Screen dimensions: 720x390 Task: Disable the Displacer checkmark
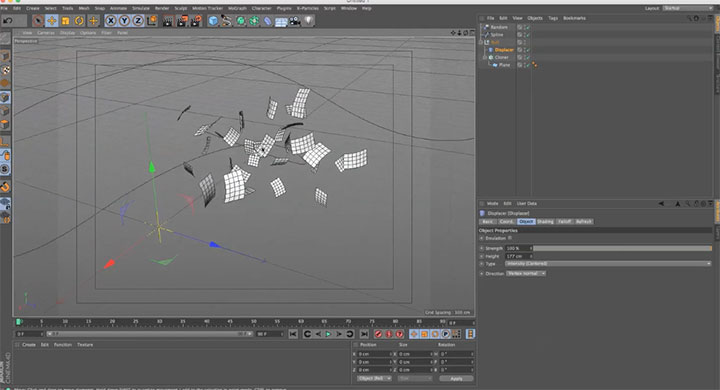coord(528,50)
